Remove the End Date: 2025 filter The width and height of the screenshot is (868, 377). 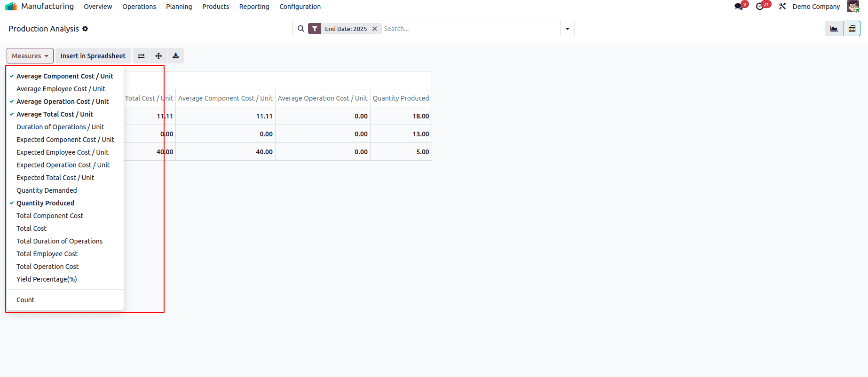375,29
